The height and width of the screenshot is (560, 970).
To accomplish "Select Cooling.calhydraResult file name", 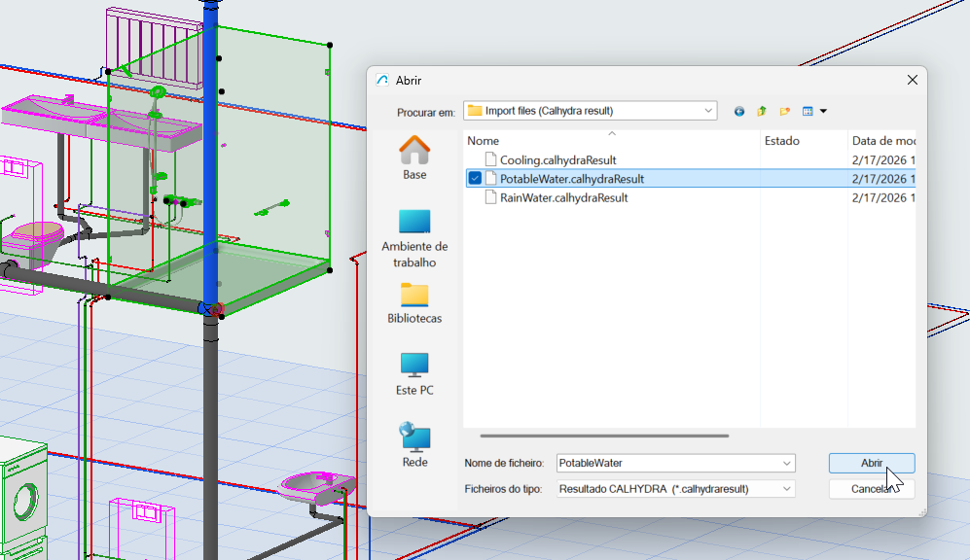I will (x=558, y=160).
